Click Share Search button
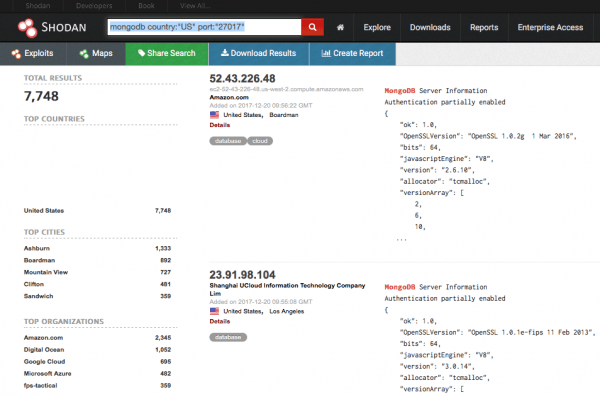The image size is (600, 397). click(167, 54)
